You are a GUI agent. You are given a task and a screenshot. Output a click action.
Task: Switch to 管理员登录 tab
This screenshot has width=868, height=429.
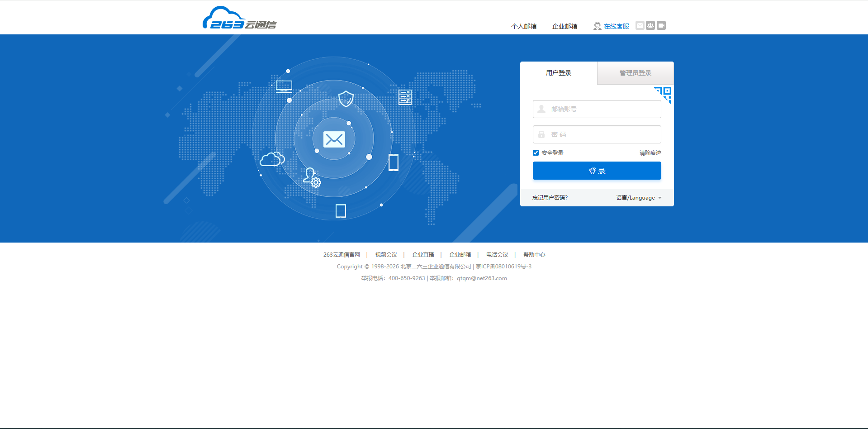pos(635,73)
